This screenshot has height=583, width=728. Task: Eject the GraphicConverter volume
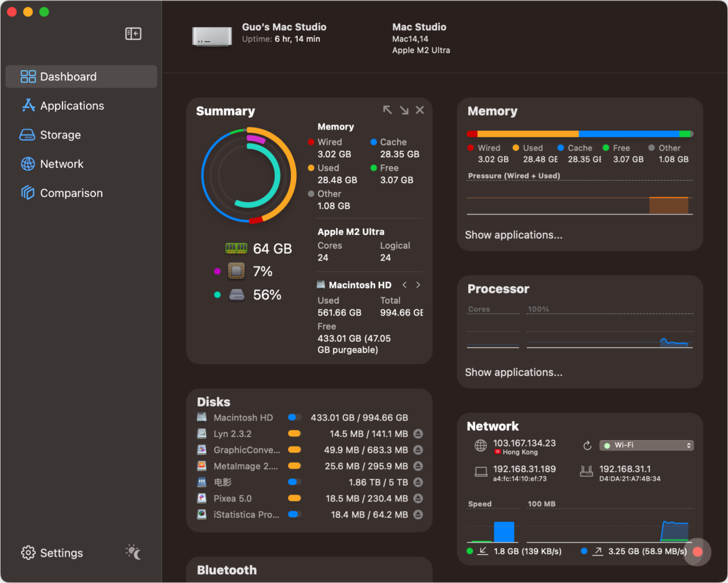coord(418,450)
